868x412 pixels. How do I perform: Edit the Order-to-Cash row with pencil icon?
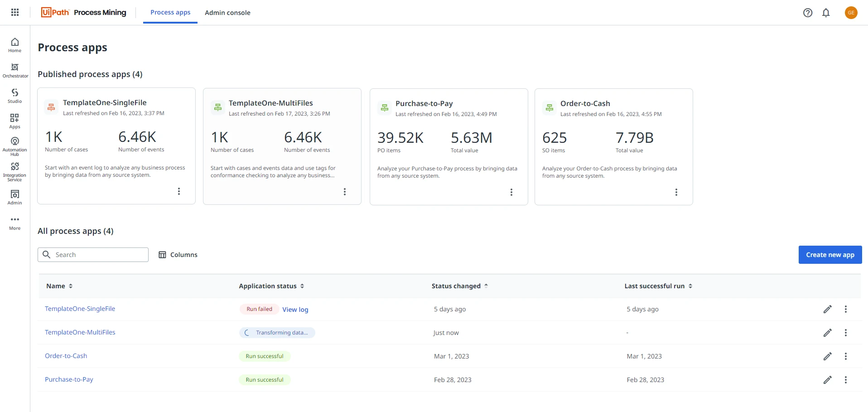click(828, 356)
